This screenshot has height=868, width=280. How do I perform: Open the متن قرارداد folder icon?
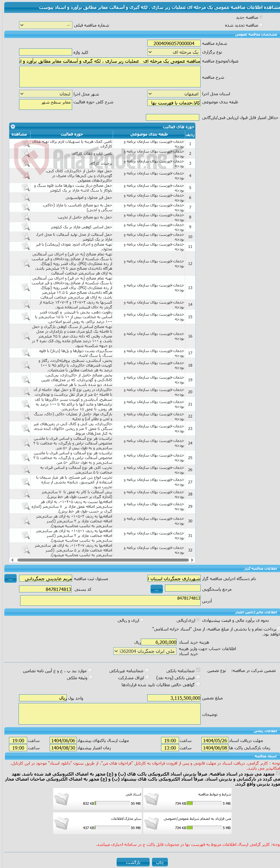click(x=152, y=823)
